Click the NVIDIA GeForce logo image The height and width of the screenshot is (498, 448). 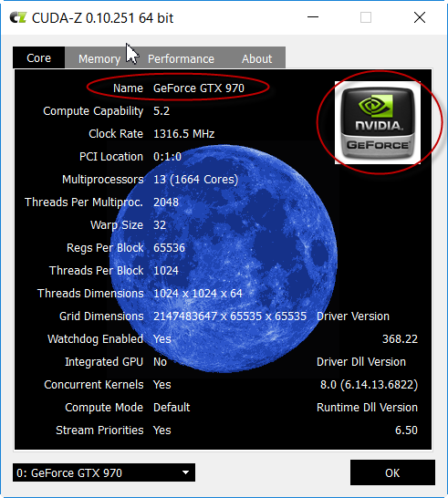pyautogui.click(x=378, y=122)
